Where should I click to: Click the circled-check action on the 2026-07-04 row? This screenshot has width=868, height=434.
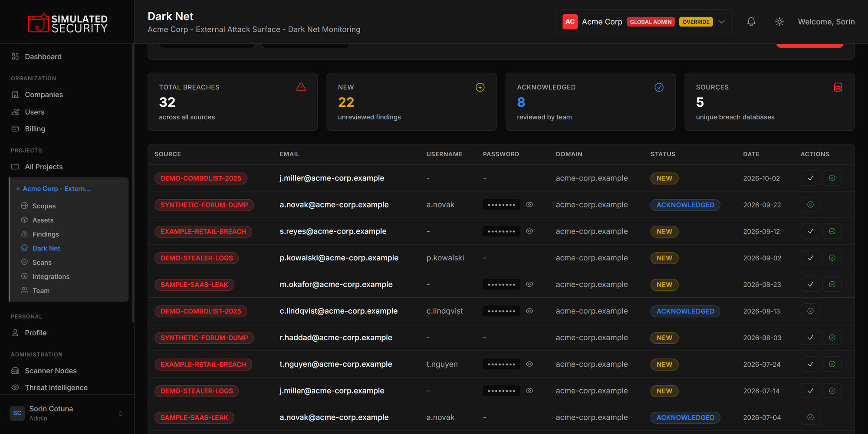click(x=810, y=417)
